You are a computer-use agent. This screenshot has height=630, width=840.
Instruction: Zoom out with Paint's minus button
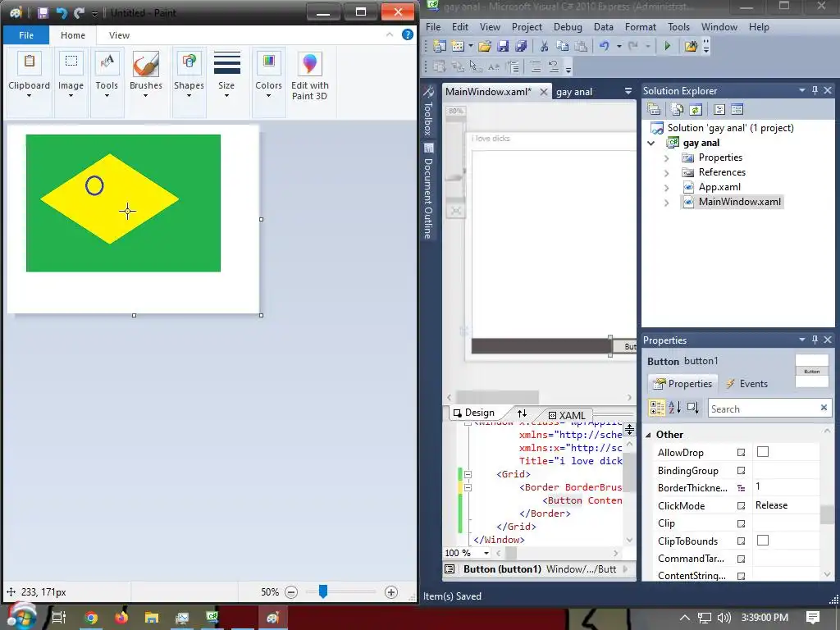click(x=291, y=592)
